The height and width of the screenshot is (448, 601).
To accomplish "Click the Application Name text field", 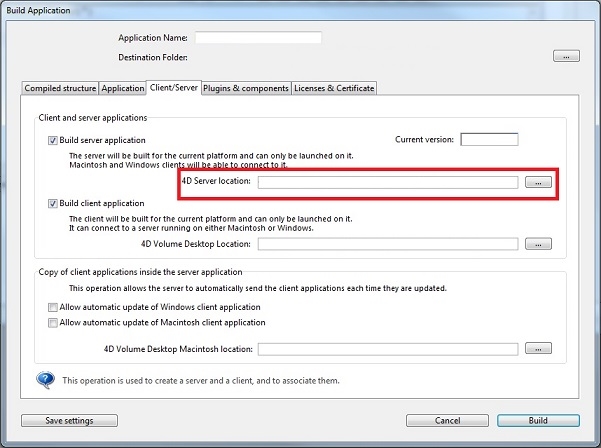I will [258, 38].
